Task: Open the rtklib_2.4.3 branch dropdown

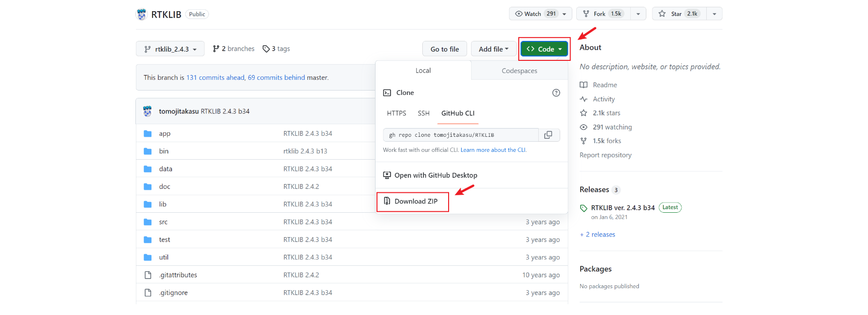Action: pyautogui.click(x=170, y=49)
